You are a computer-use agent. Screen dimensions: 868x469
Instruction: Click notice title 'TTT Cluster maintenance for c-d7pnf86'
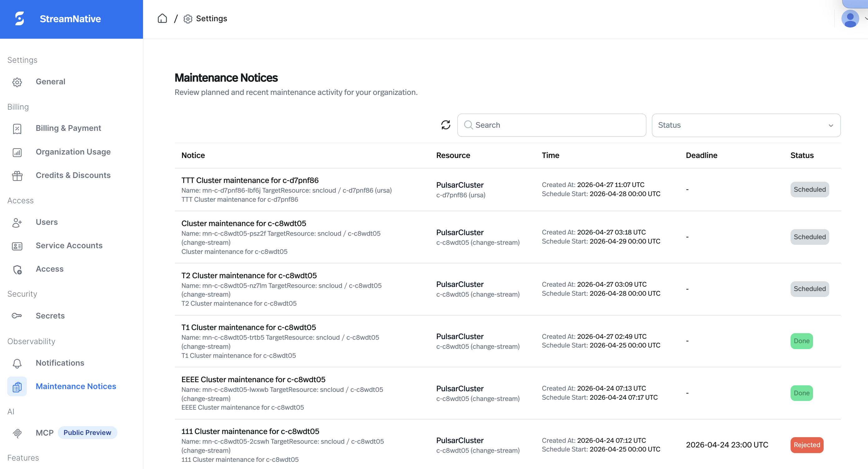point(250,180)
